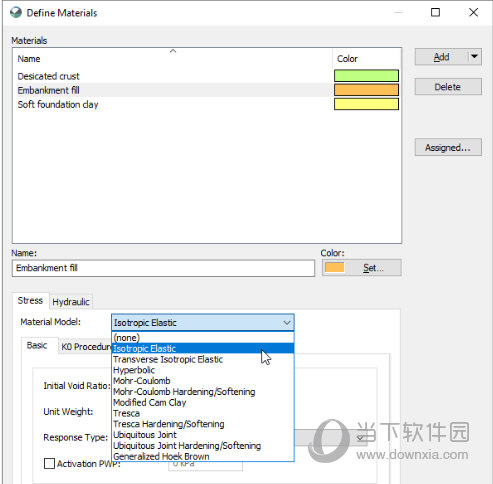Open the Add button dropdown arrow
This screenshot has width=493, height=484.
pyautogui.click(x=474, y=57)
